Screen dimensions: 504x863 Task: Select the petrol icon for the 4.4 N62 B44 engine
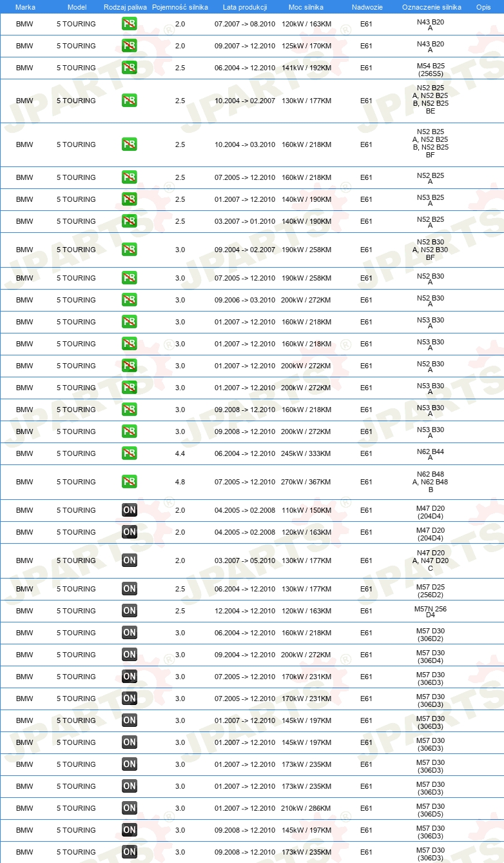tap(130, 453)
